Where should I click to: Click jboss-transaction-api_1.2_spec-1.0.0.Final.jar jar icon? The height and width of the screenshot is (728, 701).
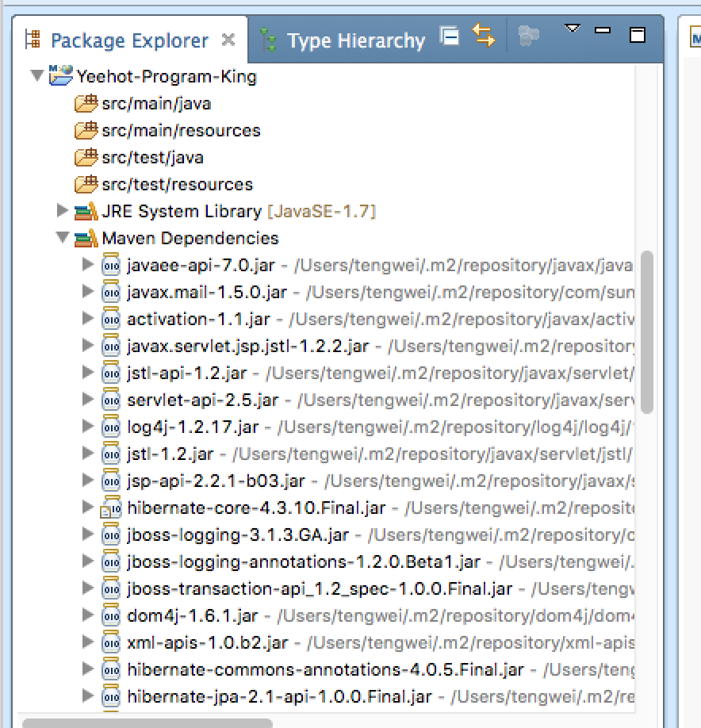(x=111, y=588)
